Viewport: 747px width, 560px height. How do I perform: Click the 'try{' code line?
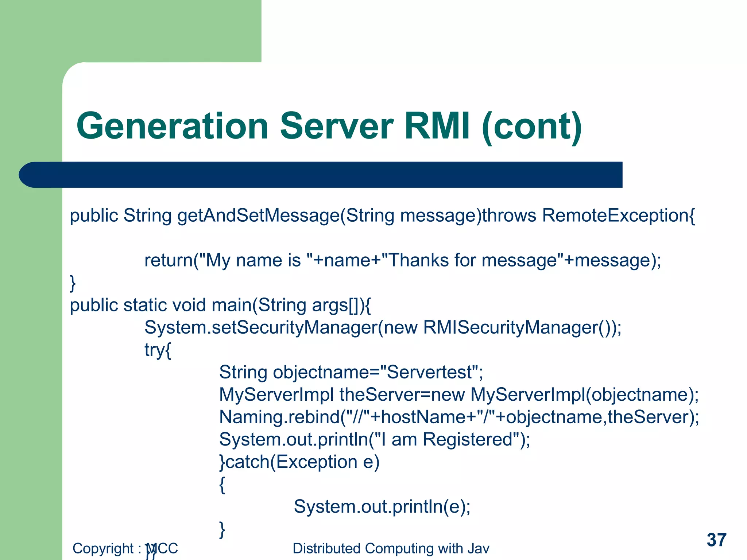click(158, 350)
